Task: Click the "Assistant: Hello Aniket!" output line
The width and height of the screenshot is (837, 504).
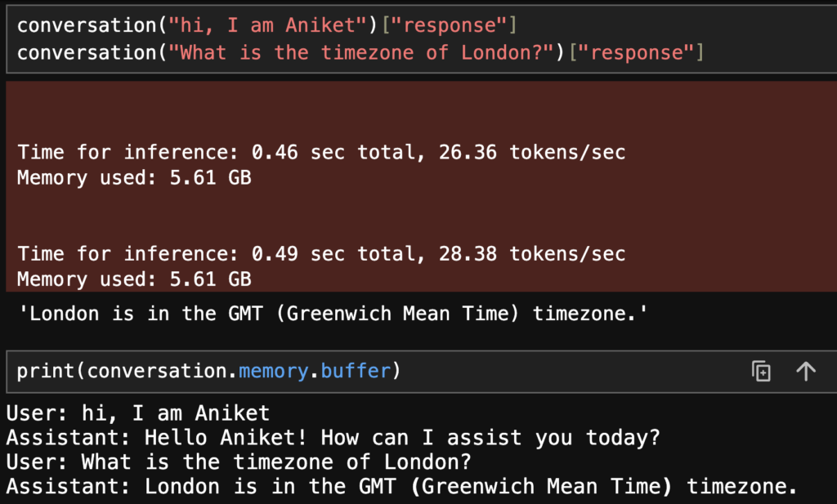Action: (x=333, y=438)
